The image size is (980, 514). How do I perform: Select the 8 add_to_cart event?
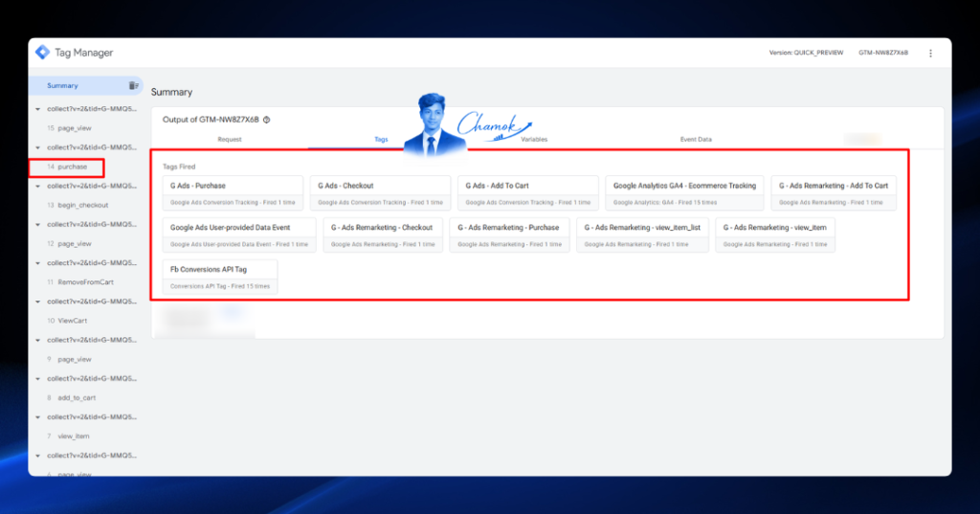[71, 397]
